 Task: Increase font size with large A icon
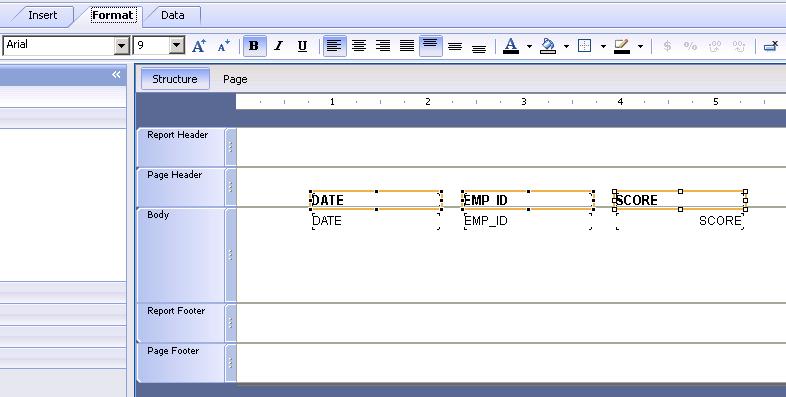[199, 46]
